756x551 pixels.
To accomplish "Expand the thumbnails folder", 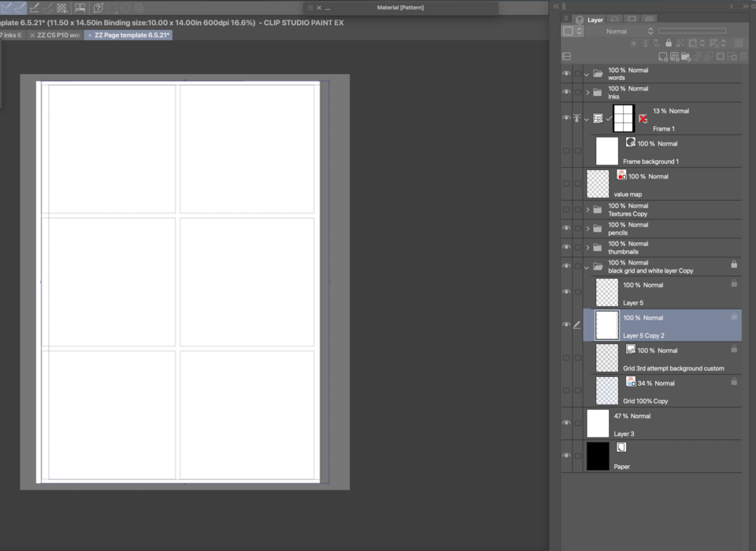I will (587, 247).
